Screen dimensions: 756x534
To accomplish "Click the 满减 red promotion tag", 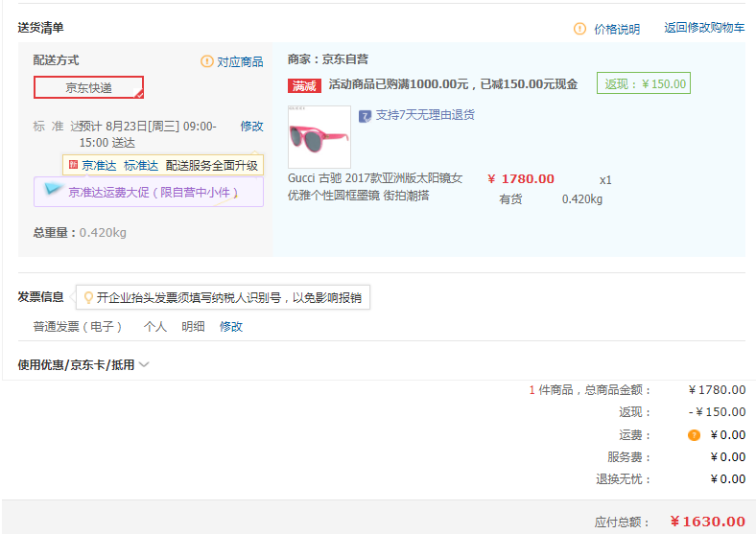I will [304, 85].
